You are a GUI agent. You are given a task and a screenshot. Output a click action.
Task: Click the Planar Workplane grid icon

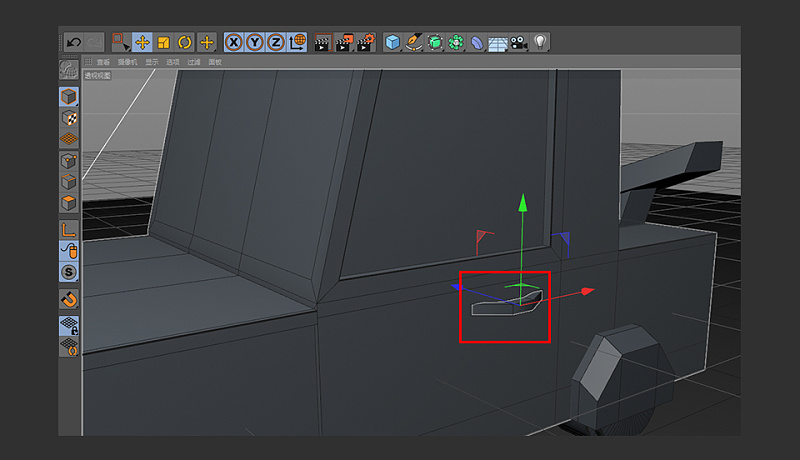[x=69, y=346]
